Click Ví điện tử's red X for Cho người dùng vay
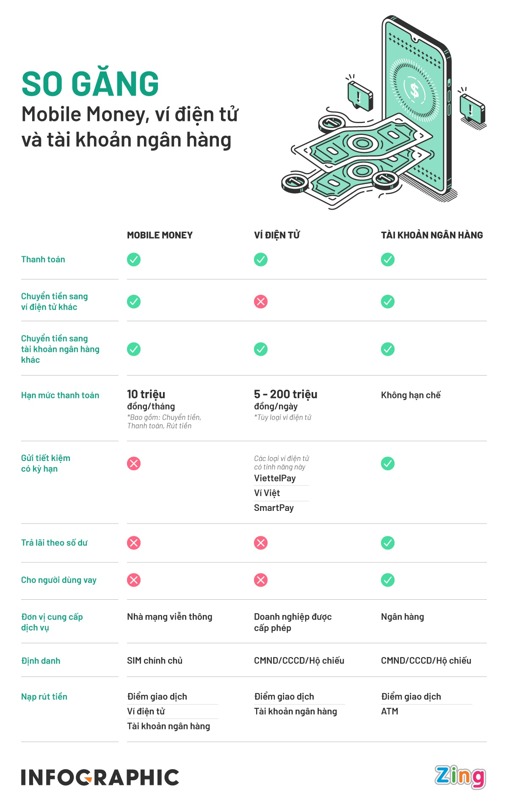This screenshot has width=508, height=812. [x=261, y=580]
